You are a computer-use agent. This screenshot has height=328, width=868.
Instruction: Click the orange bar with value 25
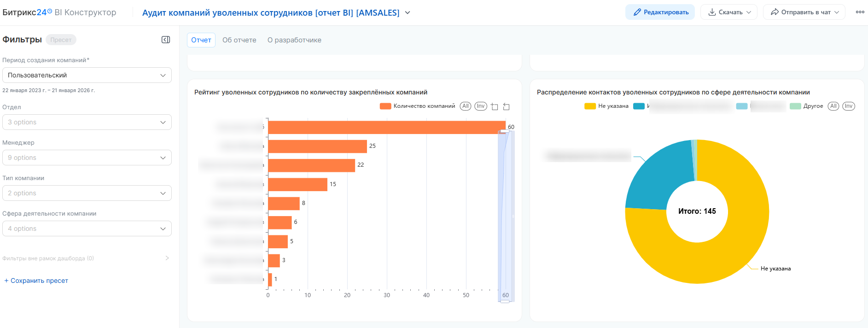[x=317, y=146]
